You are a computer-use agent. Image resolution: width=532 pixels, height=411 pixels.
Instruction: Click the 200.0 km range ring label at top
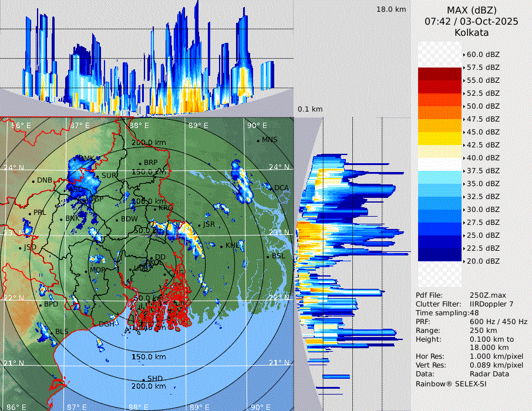[x=148, y=143]
